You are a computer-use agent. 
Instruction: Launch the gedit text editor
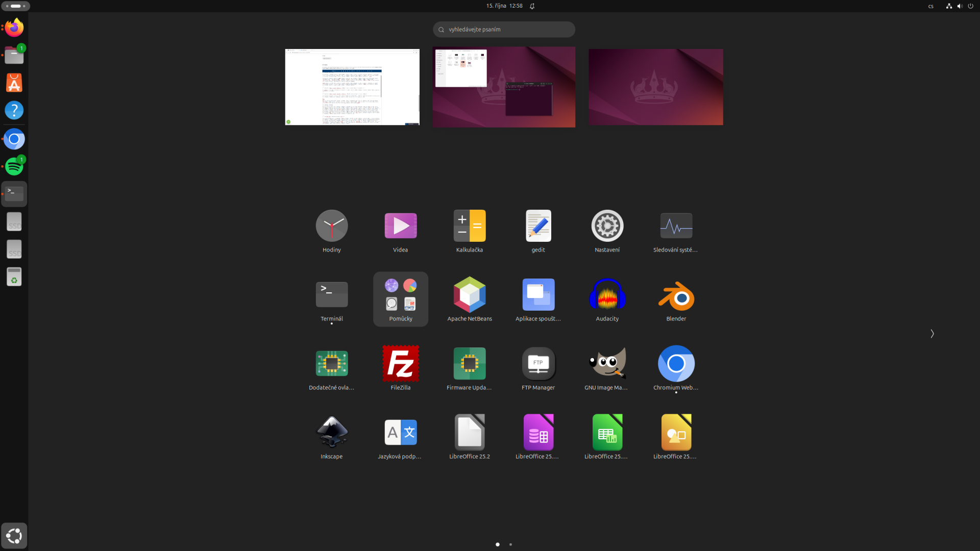(538, 226)
